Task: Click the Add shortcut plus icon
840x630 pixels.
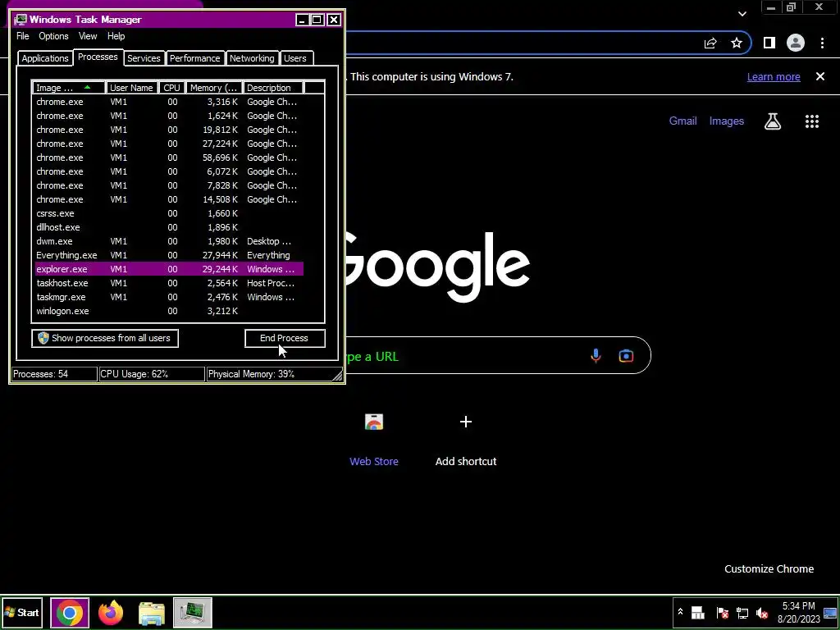Action: click(466, 422)
